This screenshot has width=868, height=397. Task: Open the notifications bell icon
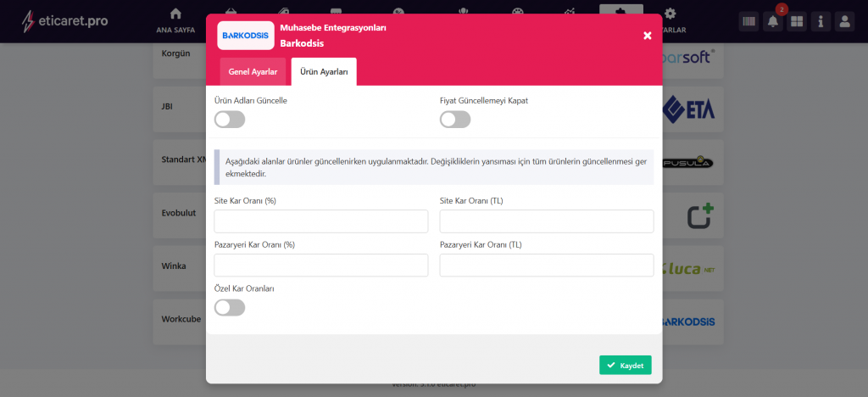[x=772, y=22]
